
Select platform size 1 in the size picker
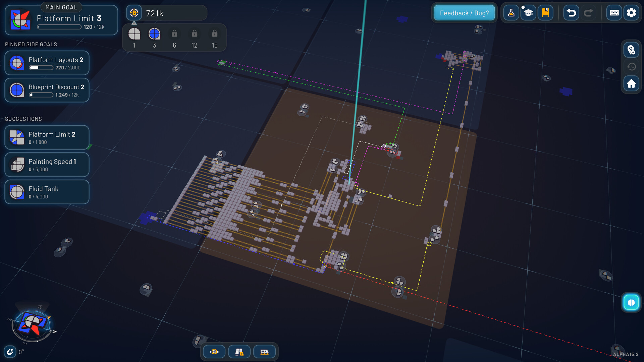point(134,34)
